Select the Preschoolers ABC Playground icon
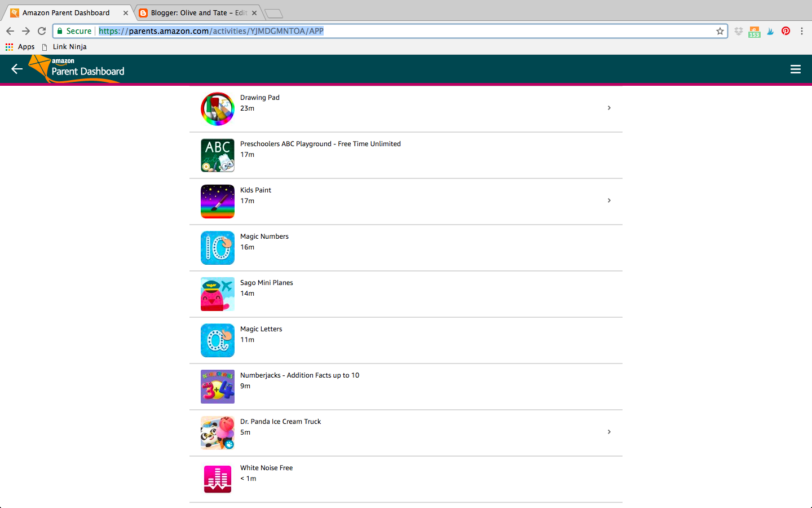Image resolution: width=812 pixels, height=508 pixels. 218,155
